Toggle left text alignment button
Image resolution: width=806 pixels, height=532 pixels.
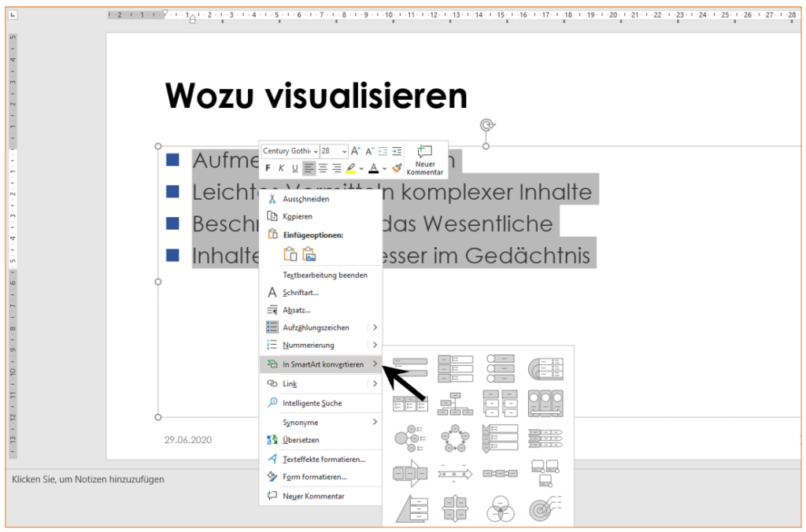pyautogui.click(x=309, y=168)
